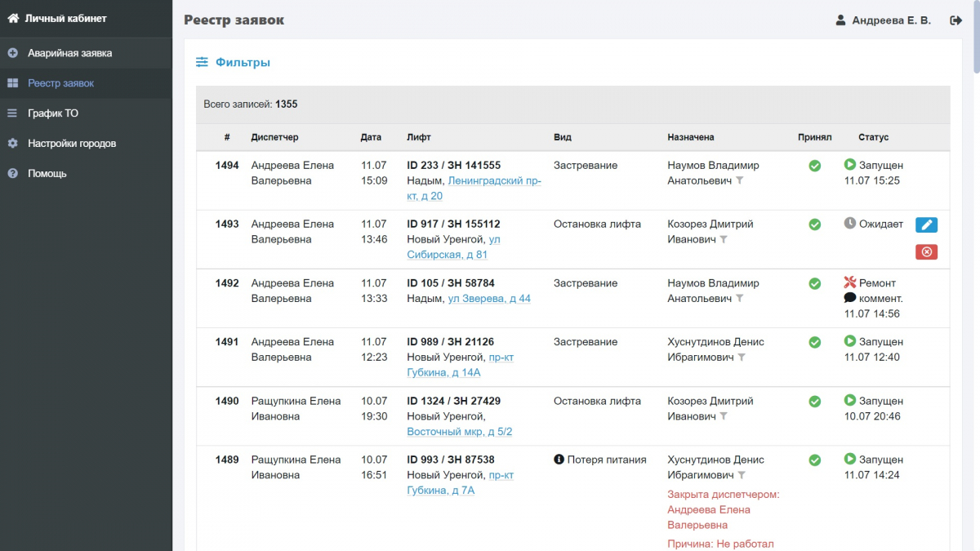Click dispatcher Ращупкина Елена Ивановна in row 1490

(296, 408)
